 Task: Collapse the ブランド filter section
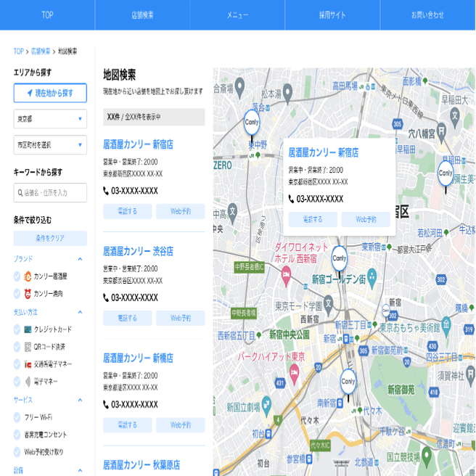click(80, 259)
